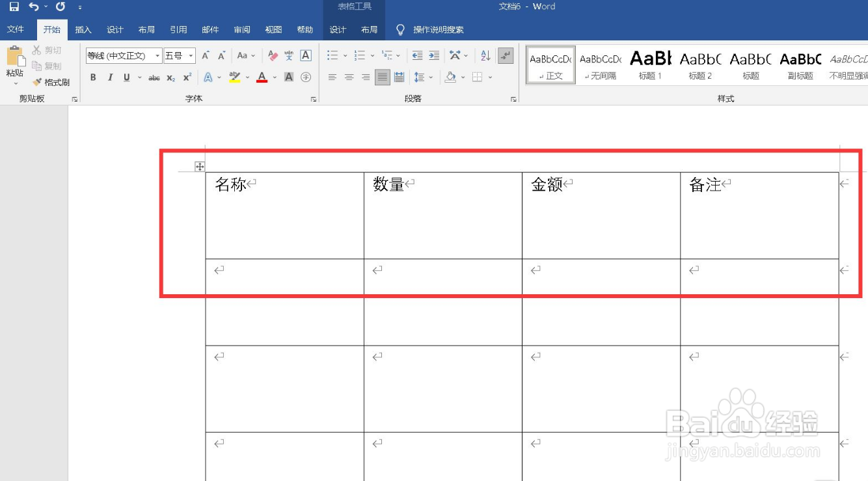Click the Shading paint bucket icon
The image size is (868, 481).
click(450, 77)
